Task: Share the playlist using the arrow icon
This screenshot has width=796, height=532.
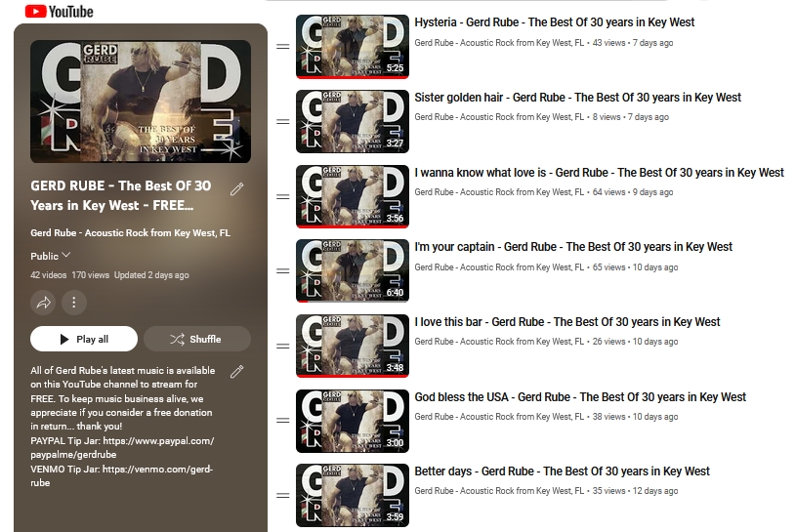Action: pos(43,303)
